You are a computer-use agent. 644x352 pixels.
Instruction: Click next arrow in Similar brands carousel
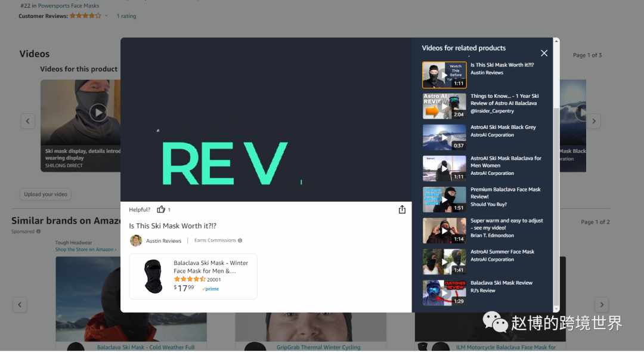(602, 305)
